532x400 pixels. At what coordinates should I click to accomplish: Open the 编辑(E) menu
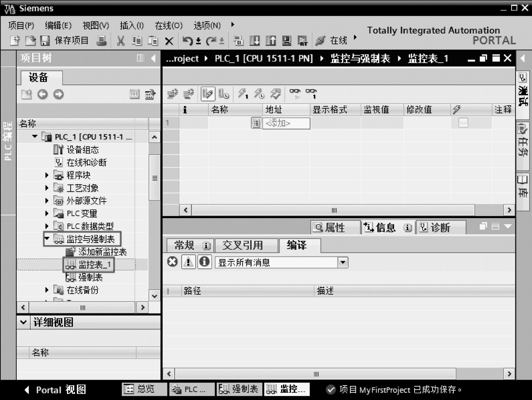pyautogui.click(x=58, y=26)
